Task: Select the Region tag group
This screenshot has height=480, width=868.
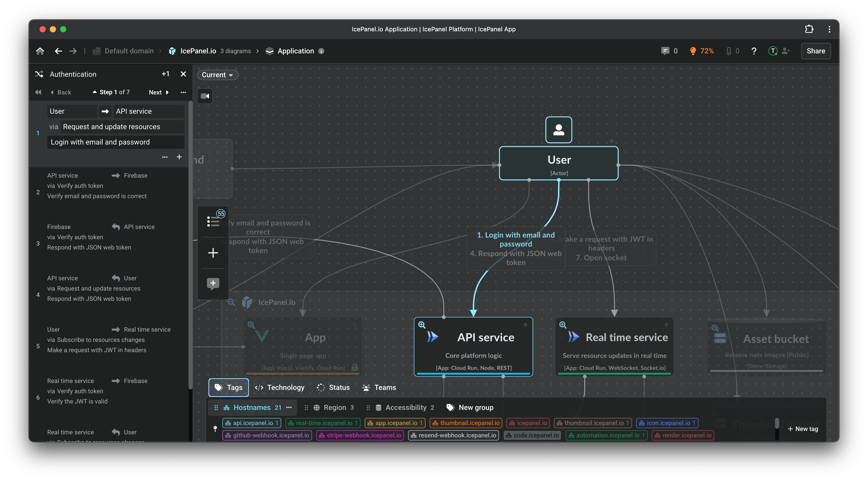Action: pyautogui.click(x=334, y=408)
